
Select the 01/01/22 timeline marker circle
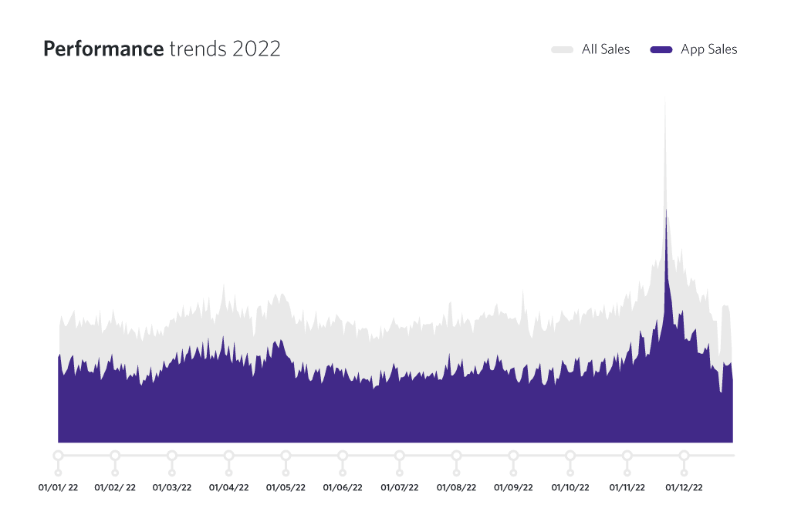[x=58, y=456]
